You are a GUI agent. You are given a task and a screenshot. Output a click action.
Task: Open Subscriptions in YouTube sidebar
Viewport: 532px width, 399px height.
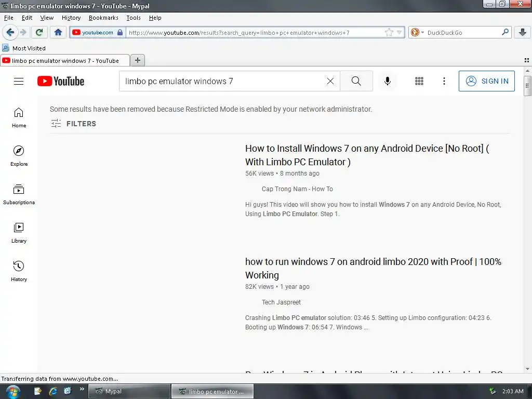pyautogui.click(x=19, y=194)
